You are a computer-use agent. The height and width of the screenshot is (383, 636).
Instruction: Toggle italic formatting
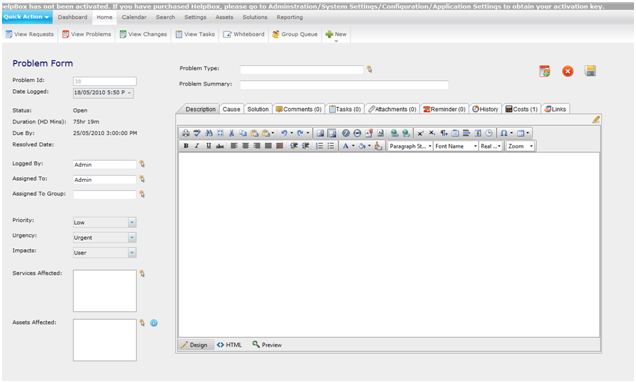coord(197,146)
